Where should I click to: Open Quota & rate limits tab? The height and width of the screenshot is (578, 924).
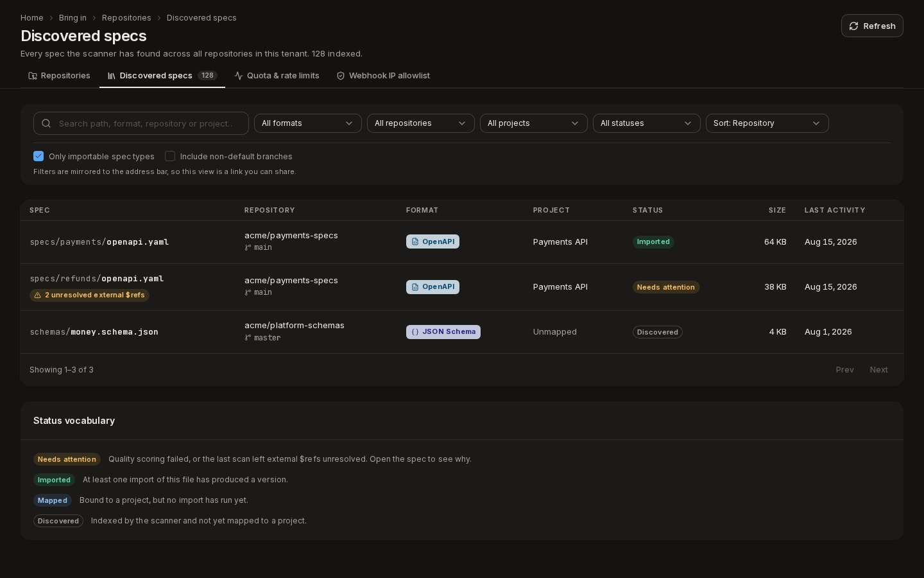click(277, 76)
